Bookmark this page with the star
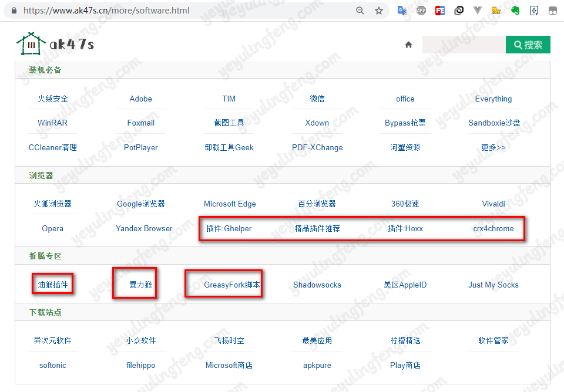The image size is (564, 392). coord(379,11)
